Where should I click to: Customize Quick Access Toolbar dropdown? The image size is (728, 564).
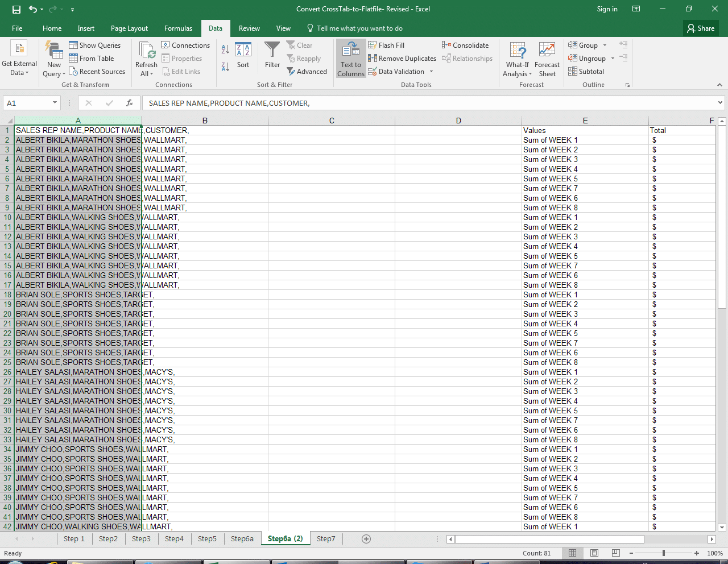click(72, 10)
